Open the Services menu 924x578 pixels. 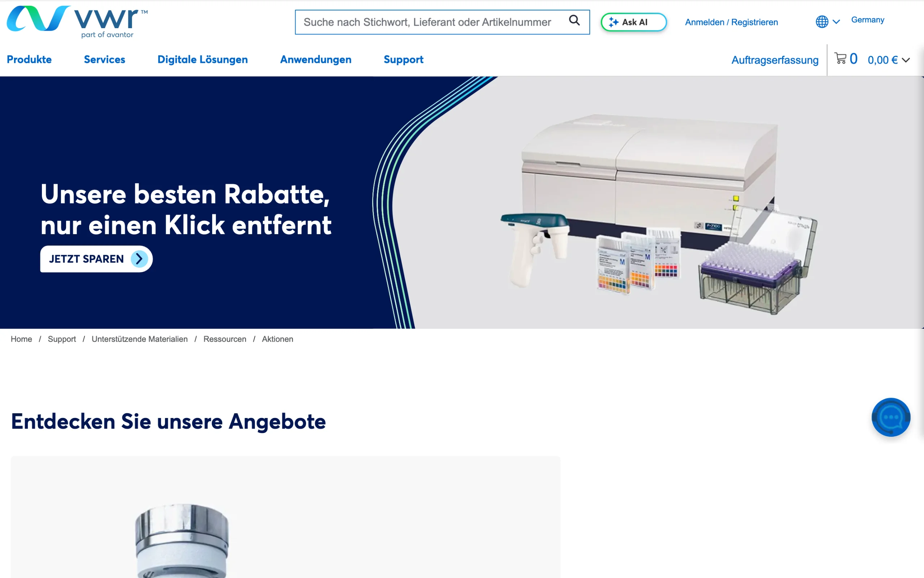pos(105,60)
